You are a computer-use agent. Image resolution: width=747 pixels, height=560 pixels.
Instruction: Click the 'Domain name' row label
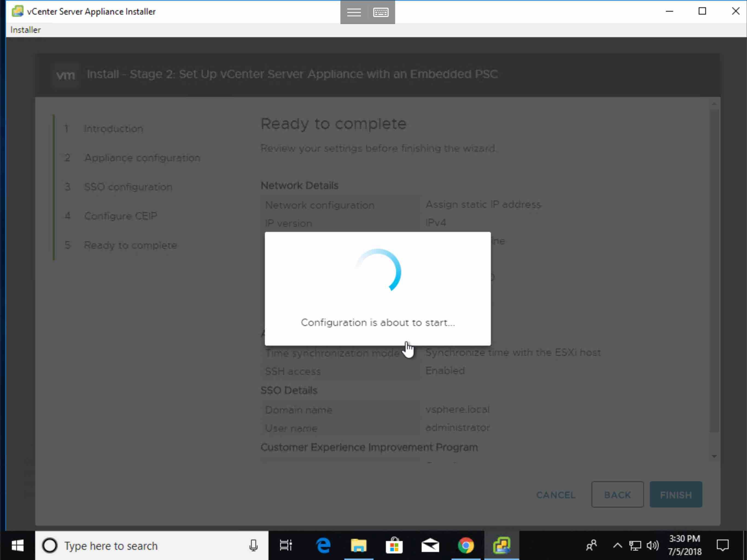(299, 410)
